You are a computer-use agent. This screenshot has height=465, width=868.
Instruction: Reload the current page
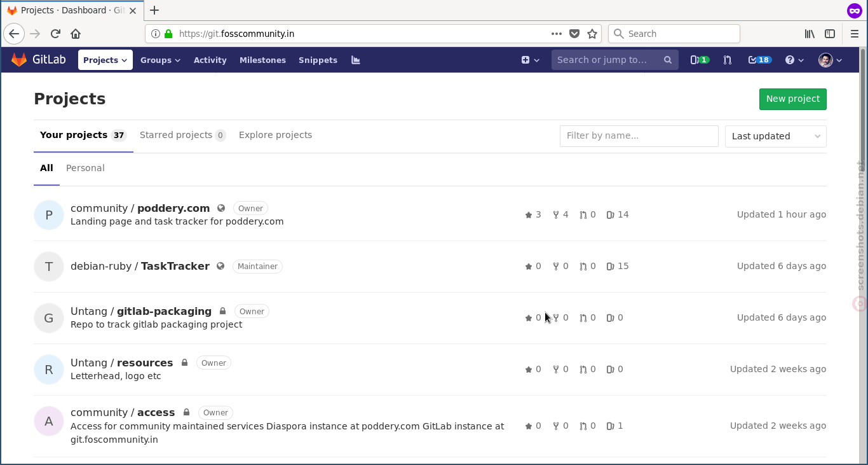pos(55,34)
